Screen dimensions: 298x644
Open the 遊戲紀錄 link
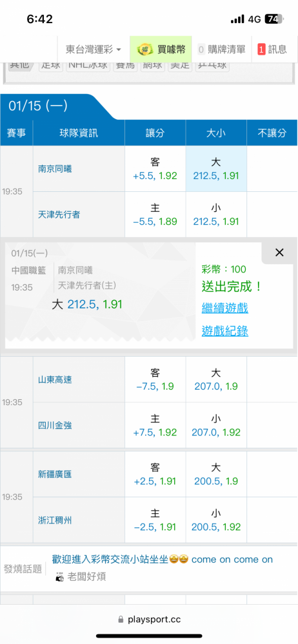point(224,330)
